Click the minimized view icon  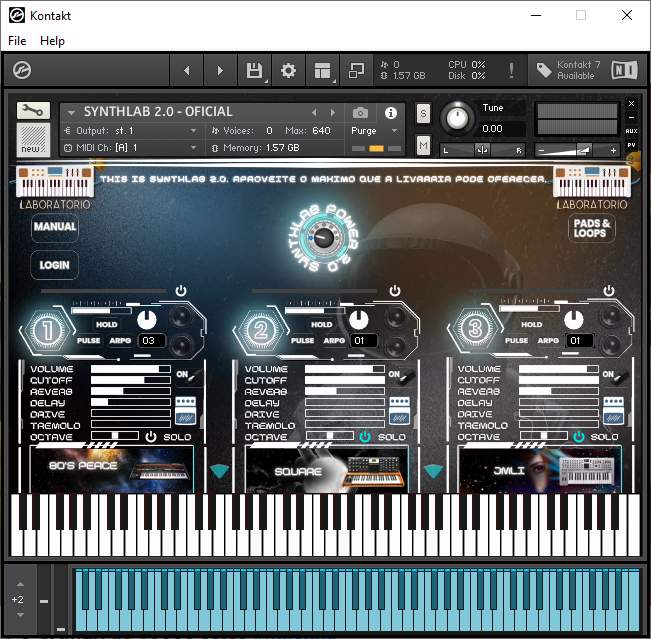[356, 70]
